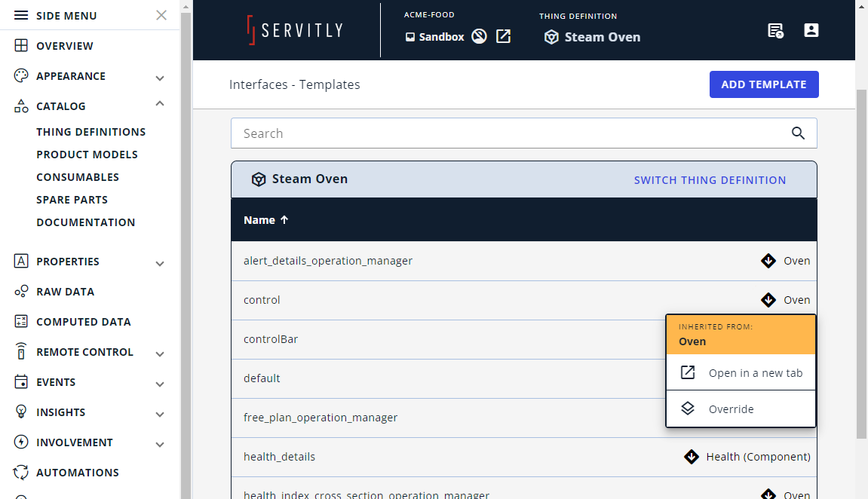This screenshot has width=868, height=499.
Task: Click the Computed Data calculator icon
Action: tap(21, 321)
